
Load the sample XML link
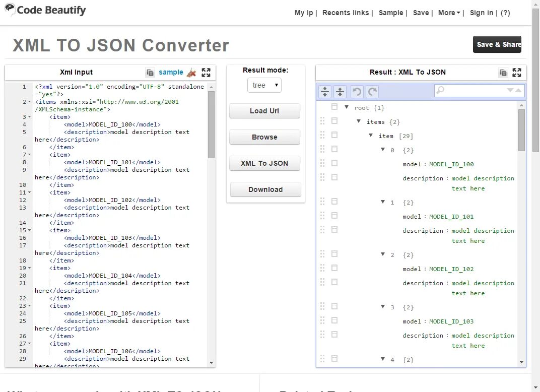click(171, 73)
